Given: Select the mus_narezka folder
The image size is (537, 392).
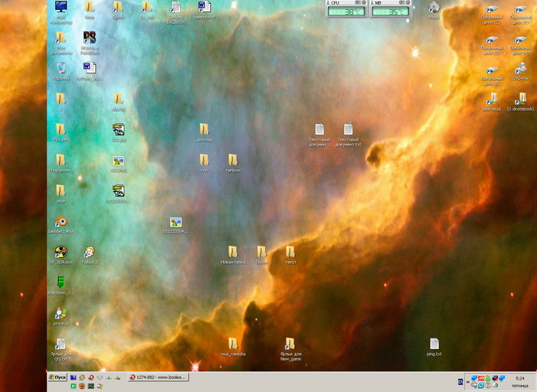Looking at the screenshot, I should coord(233,345).
